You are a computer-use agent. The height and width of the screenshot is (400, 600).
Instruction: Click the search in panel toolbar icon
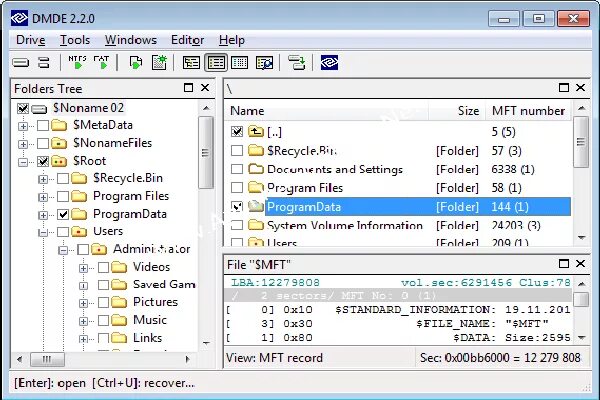click(x=264, y=63)
